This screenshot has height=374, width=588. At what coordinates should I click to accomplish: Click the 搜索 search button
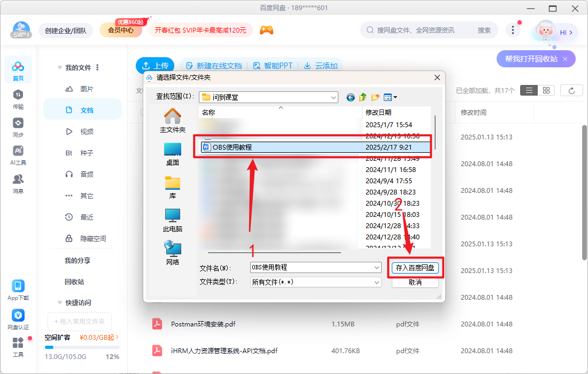coord(484,30)
